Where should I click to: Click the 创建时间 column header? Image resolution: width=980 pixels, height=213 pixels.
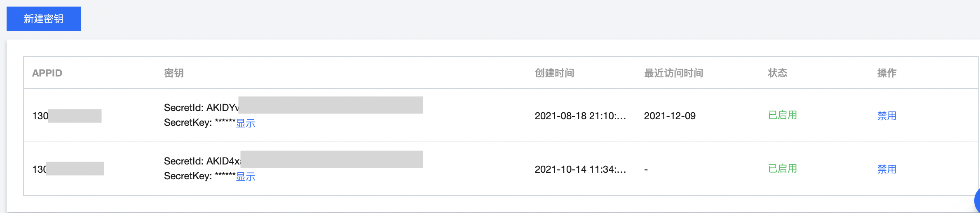(554, 73)
